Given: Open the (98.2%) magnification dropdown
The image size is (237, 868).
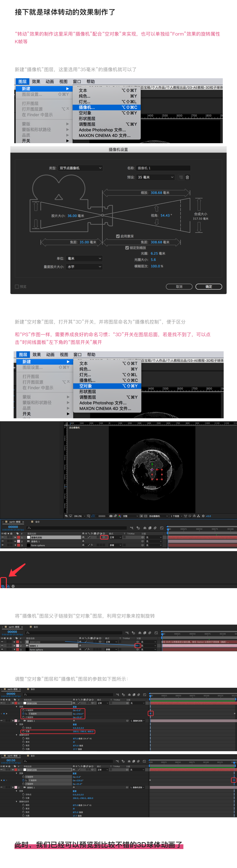Looking at the screenshot, I should [x=79, y=516].
